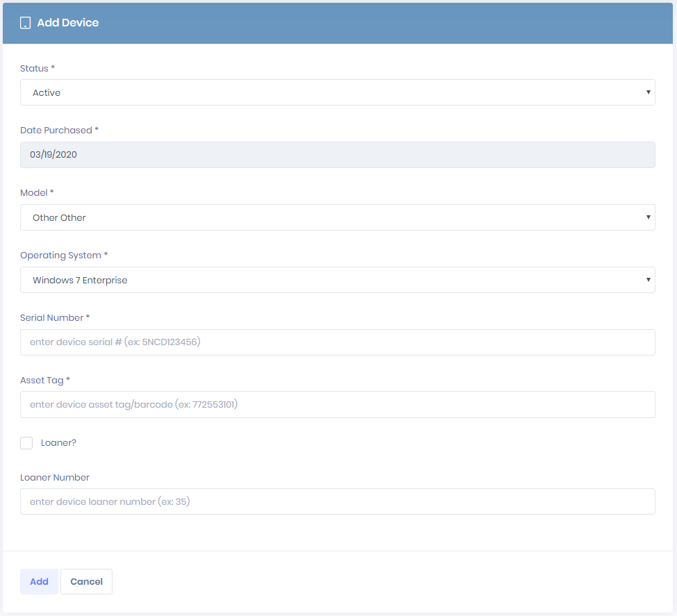
Task: Open the Status dropdown showing Active
Action: click(x=337, y=92)
